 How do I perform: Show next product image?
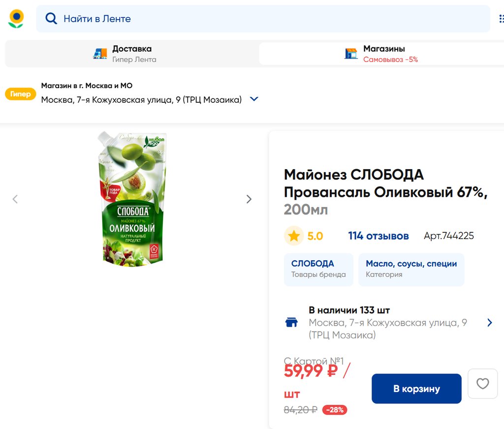coord(249,199)
